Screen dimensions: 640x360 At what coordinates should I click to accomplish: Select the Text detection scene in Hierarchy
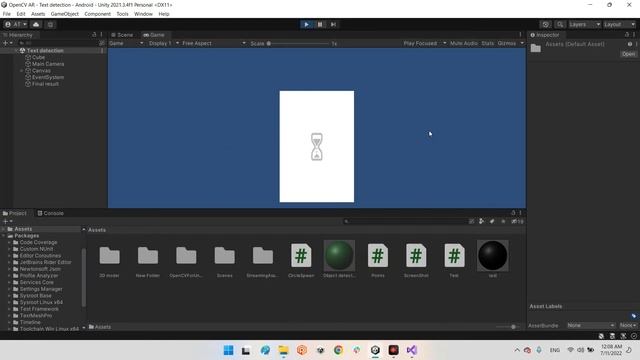click(x=45, y=51)
